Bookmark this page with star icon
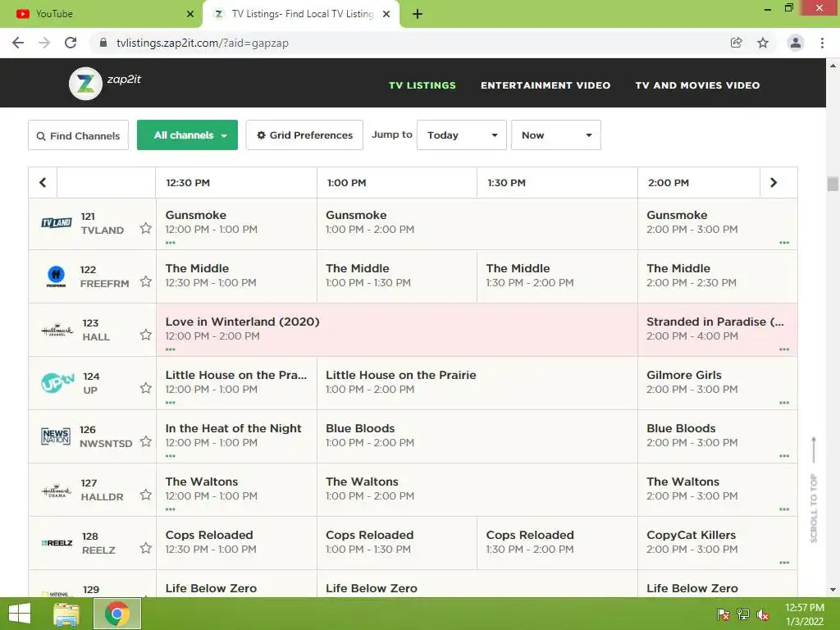This screenshot has width=840, height=630. pos(763,43)
